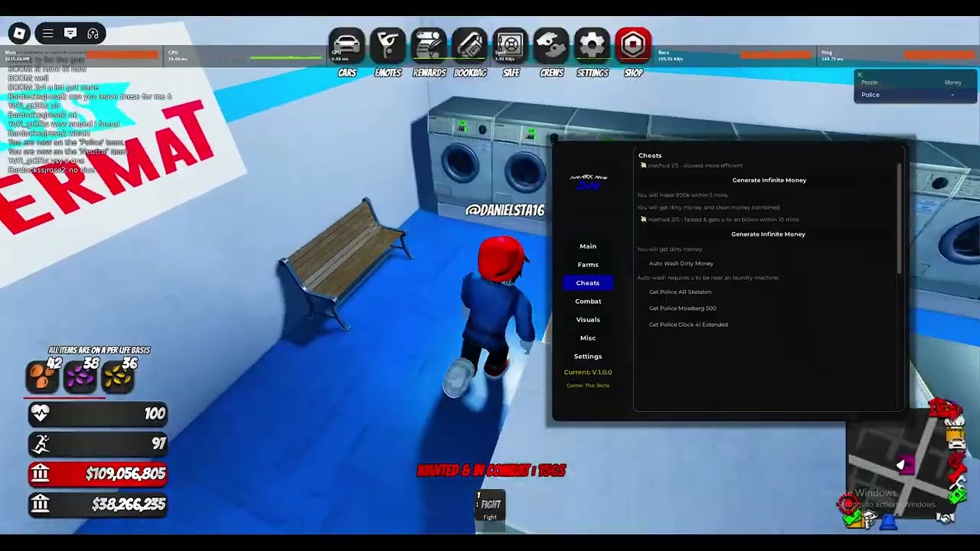The width and height of the screenshot is (980, 551).
Task: Click the dark bank icon for $38,266,255
Action: (x=41, y=504)
